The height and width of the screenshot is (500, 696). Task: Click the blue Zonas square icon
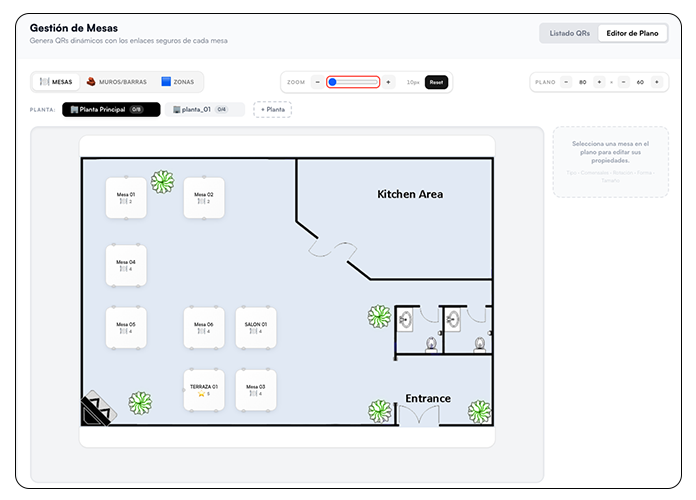(x=166, y=82)
